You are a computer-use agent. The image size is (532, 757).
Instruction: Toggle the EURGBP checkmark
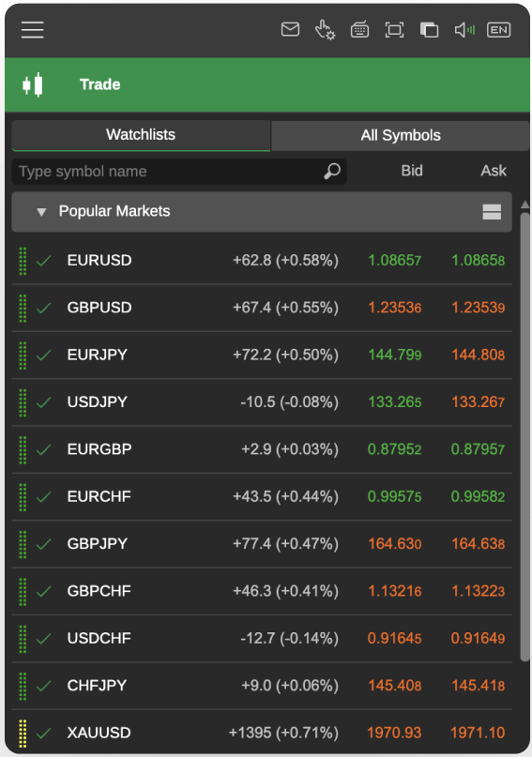tap(44, 449)
